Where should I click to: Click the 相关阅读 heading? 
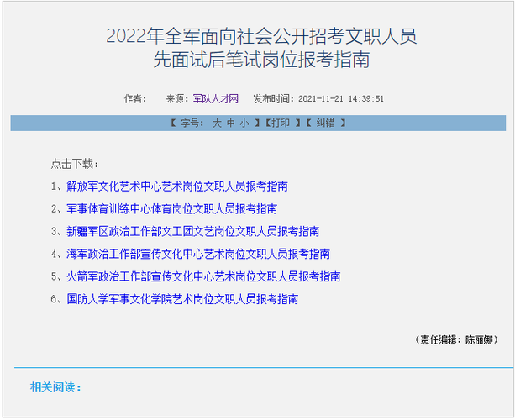55,387
